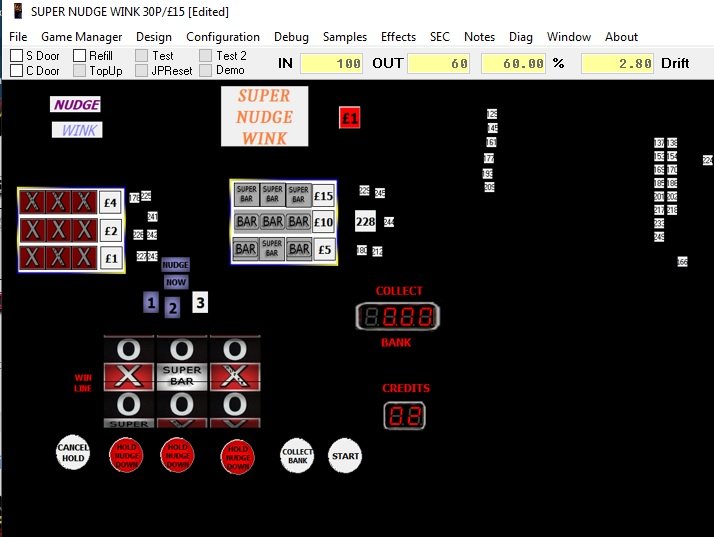Click the Drift value field
The image size is (714, 537).
[618, 63]
